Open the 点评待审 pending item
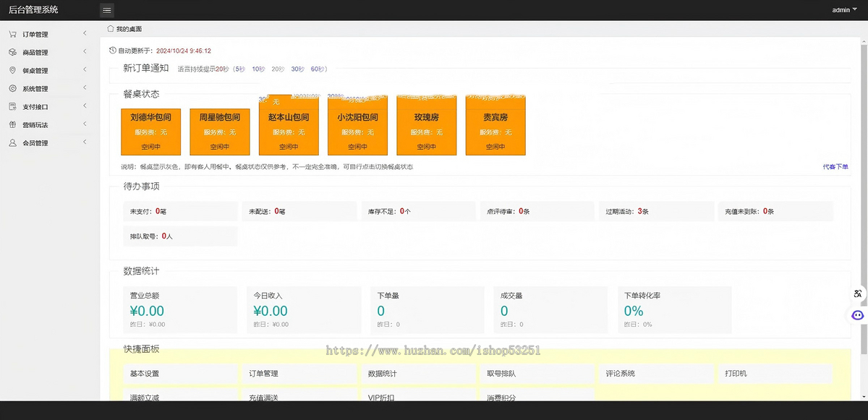 [538, 211]
